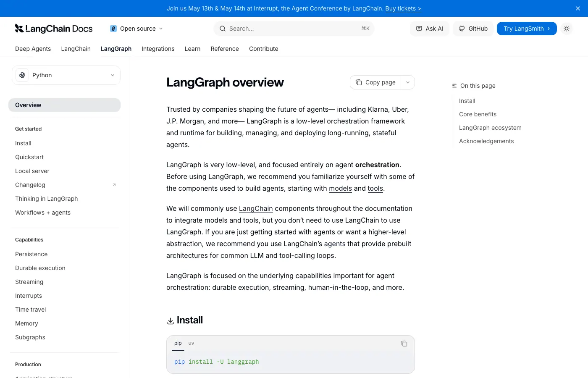Jump to Core benefits section
The height and width of the screenshot is (378, 588).
478,114
